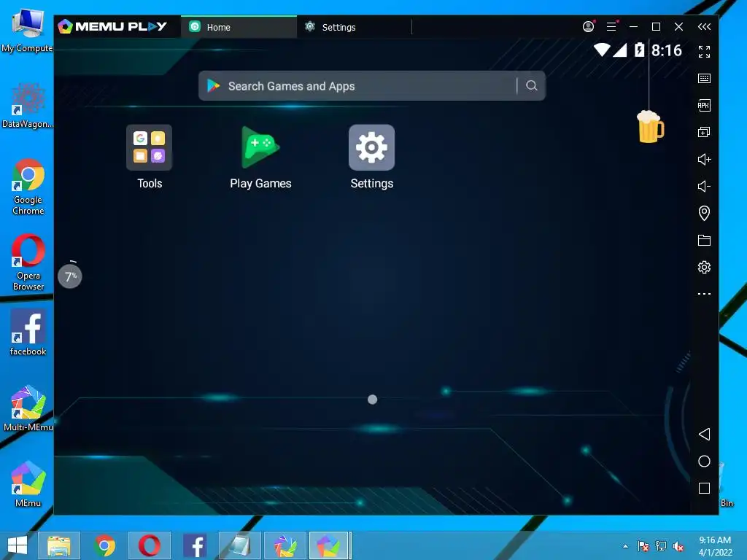
Task: Switch to the active MEmu taskbar button
Action: coord(330,545)
